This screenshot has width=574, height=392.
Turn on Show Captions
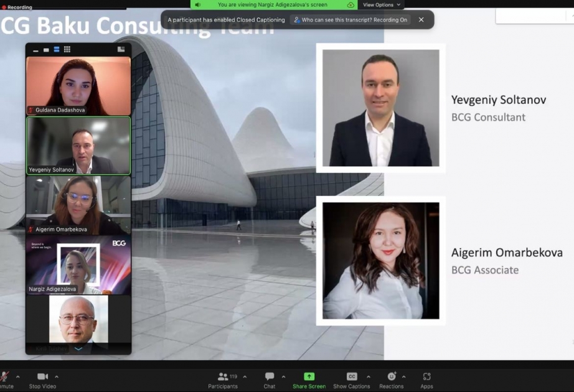(x=351, y=380)
